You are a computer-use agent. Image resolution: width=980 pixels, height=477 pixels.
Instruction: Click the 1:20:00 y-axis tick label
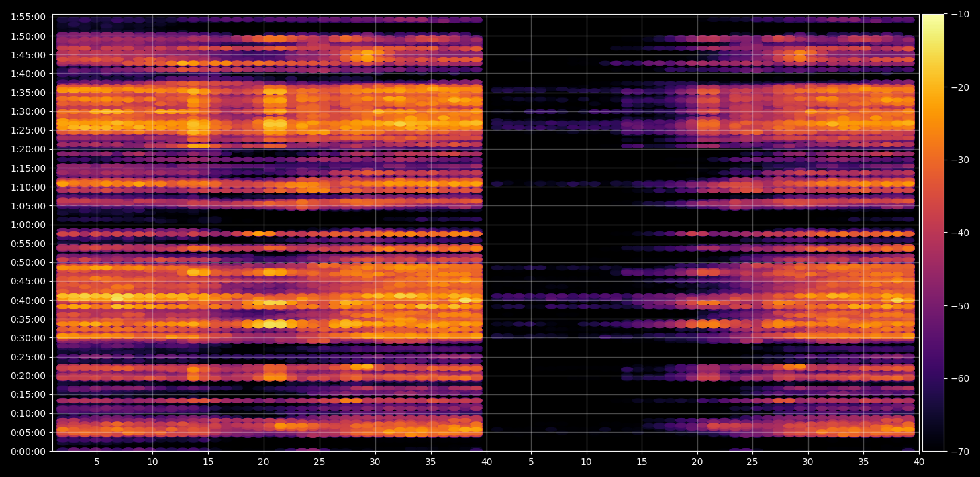point(28,149)
